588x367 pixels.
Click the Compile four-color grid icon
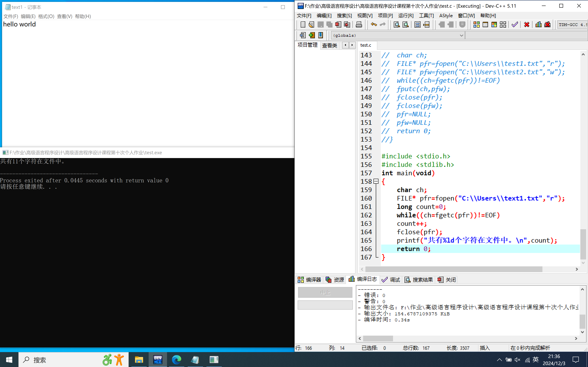tap(476, 24)
